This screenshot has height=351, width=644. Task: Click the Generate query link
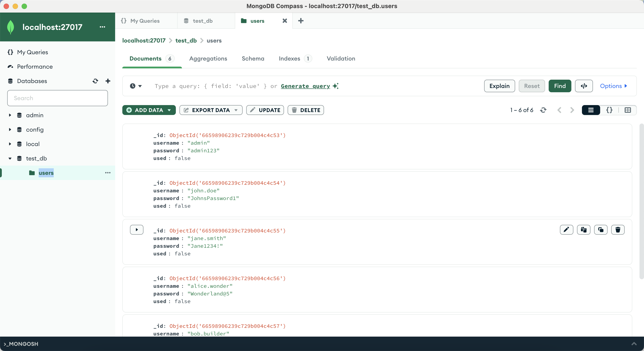point(305,86)
